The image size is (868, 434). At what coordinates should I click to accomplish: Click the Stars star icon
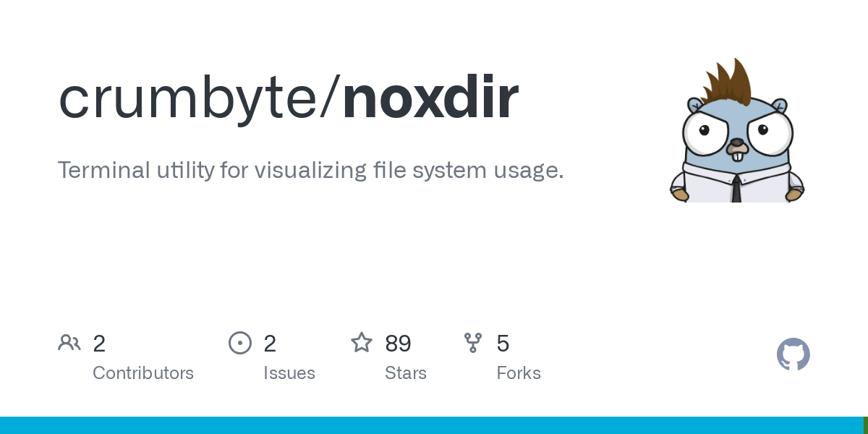click(362, 343)
